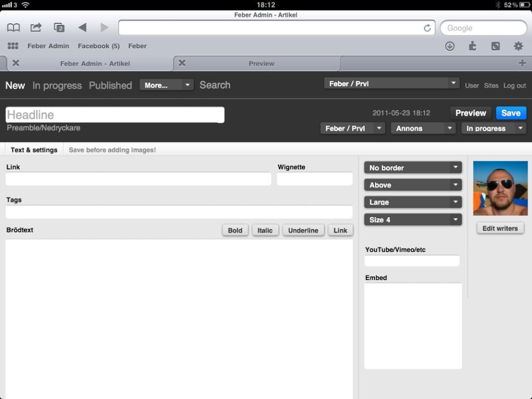Add a new tab with plus
This screenshot has width=532, height=399.
coord(522,64)
